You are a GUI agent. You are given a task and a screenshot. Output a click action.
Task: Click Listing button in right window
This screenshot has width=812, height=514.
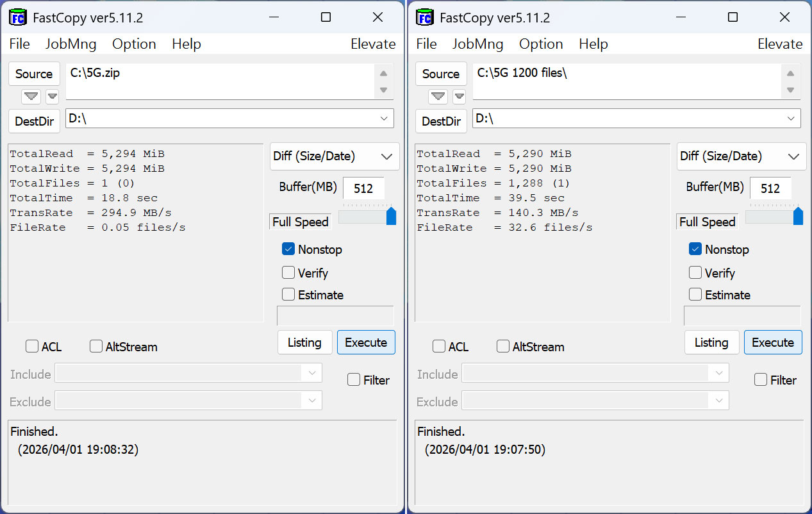point(711,342)
